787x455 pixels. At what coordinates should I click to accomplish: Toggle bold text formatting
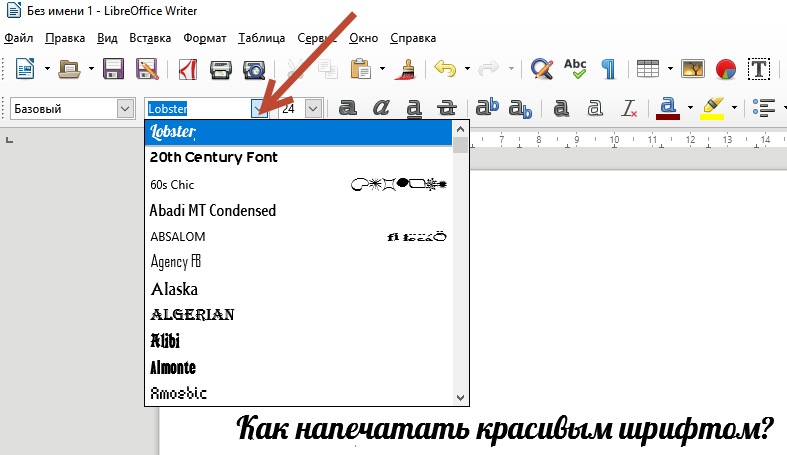coord(348,108)
